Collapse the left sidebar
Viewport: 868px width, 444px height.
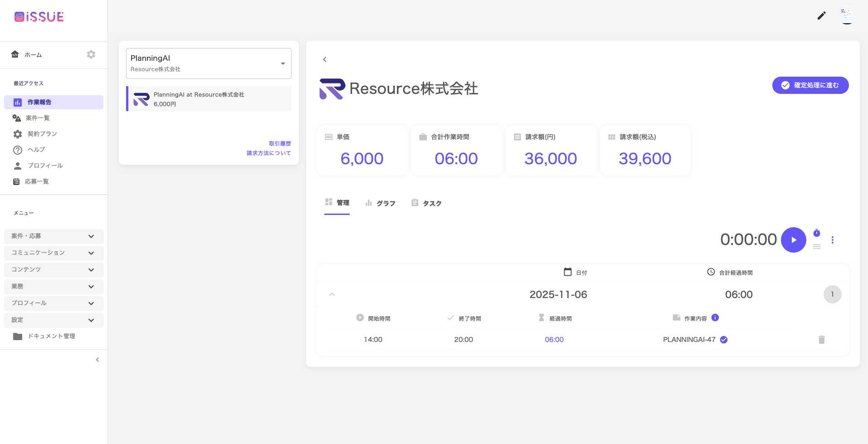(x=98, y=360)
